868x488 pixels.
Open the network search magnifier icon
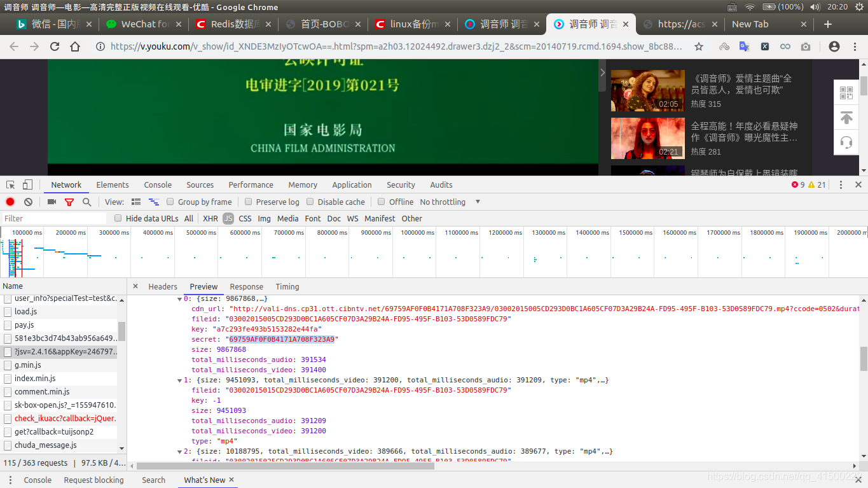(x=86, y=202)
